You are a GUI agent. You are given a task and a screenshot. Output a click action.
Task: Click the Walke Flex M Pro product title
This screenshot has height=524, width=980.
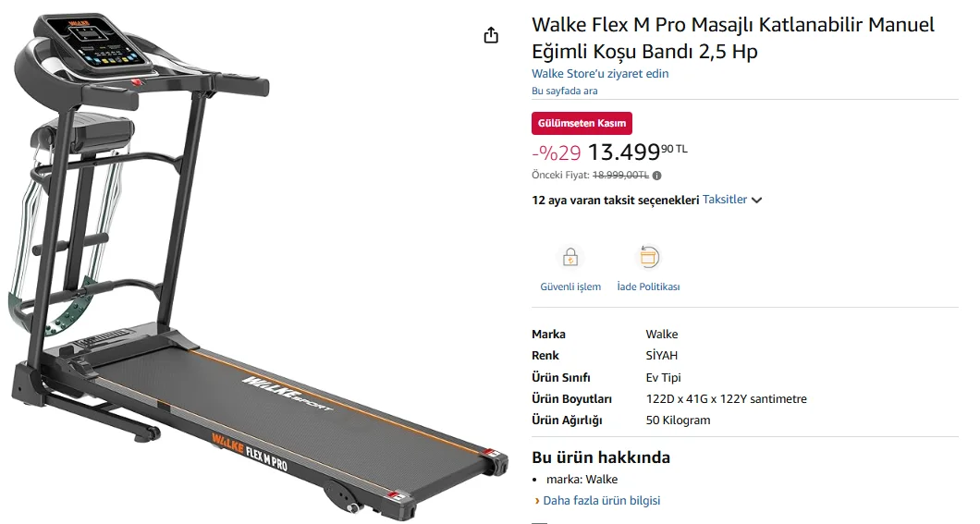coord(732,38)
